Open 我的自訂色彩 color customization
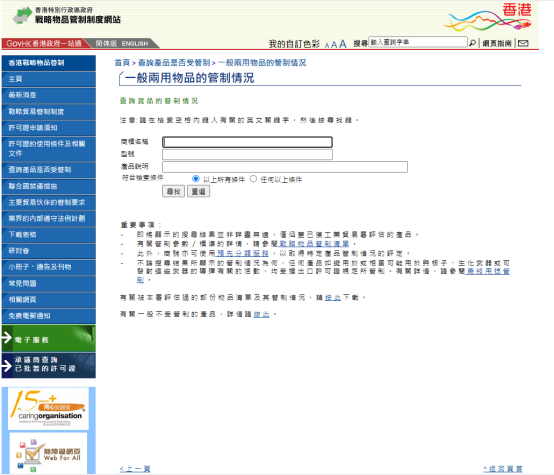This screenshot has height=475, width=554. coord(294,44)
